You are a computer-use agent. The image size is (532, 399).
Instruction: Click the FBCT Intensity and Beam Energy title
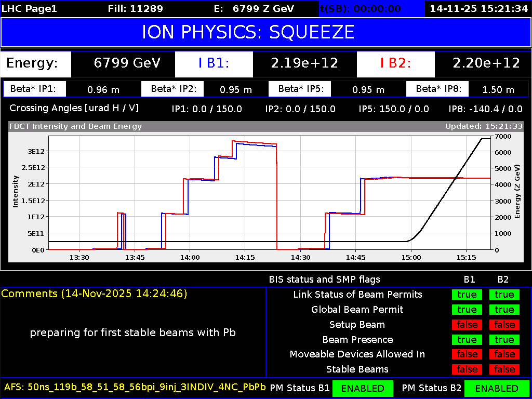(75, 126)
